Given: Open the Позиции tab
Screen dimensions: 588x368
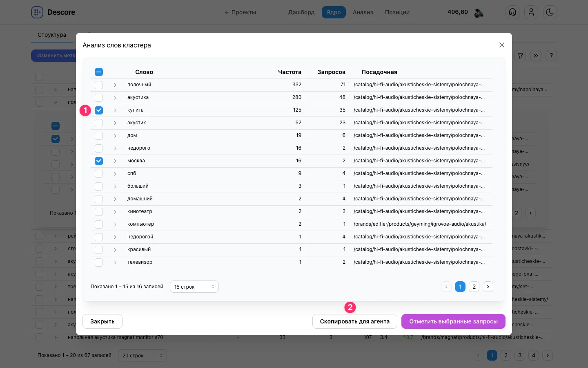Looking at the screenshot, I should [397, 12].
